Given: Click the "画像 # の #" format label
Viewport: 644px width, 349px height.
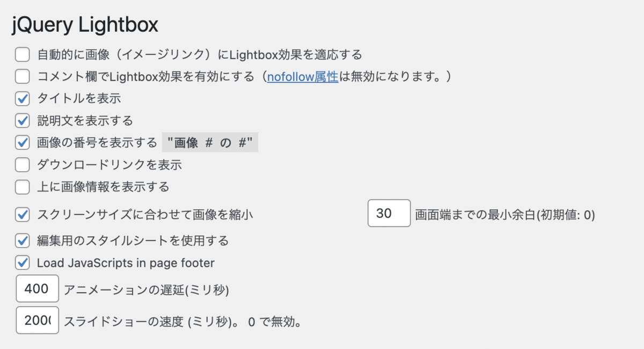Looking at the screenshot, I should pyautogui.click(x=210, y=142).
